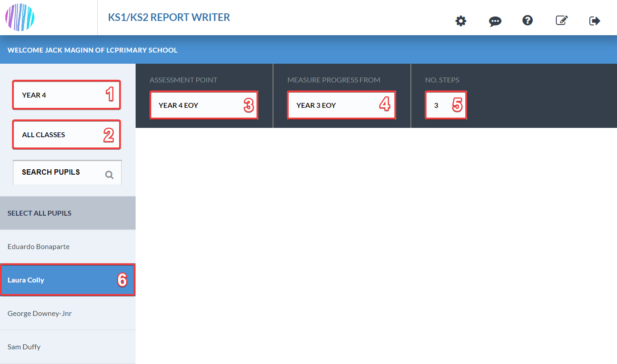This screenshot has width=617, height=364.
Task: Click the edit pencil icon in header
Action: pos(562,20)
